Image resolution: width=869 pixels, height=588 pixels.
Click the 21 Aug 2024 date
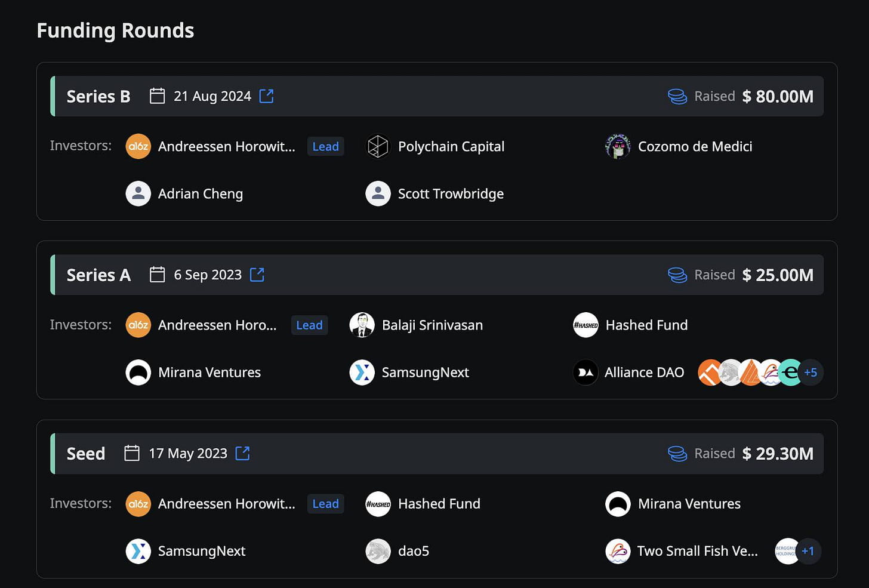[x=212, y=96]
